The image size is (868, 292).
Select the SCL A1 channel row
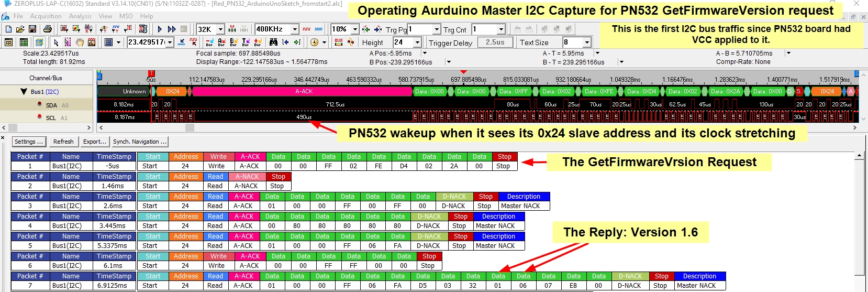pyautogui.click(x=47, y=117)
